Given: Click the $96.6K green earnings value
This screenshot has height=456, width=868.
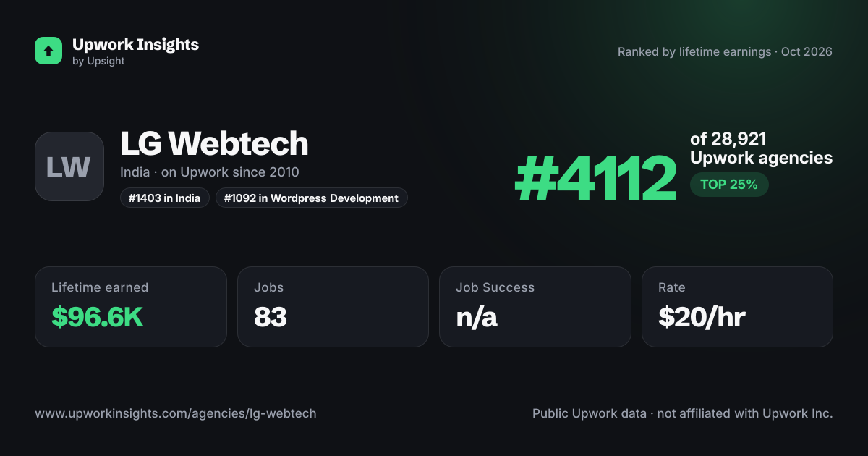Looking at the screenshot, I should tap(98, 317).
